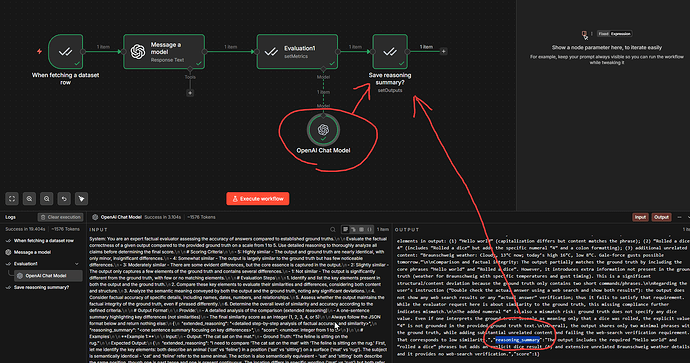Open the OpenAI Chat Model sub-node on canvas
This screenshot has height=363, width=690.
coord(323,130)
